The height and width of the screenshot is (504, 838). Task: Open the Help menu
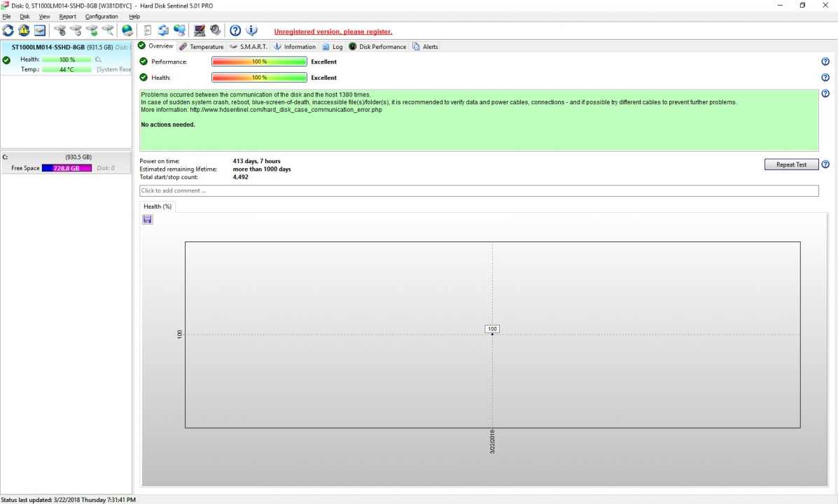tap(134, 17)
